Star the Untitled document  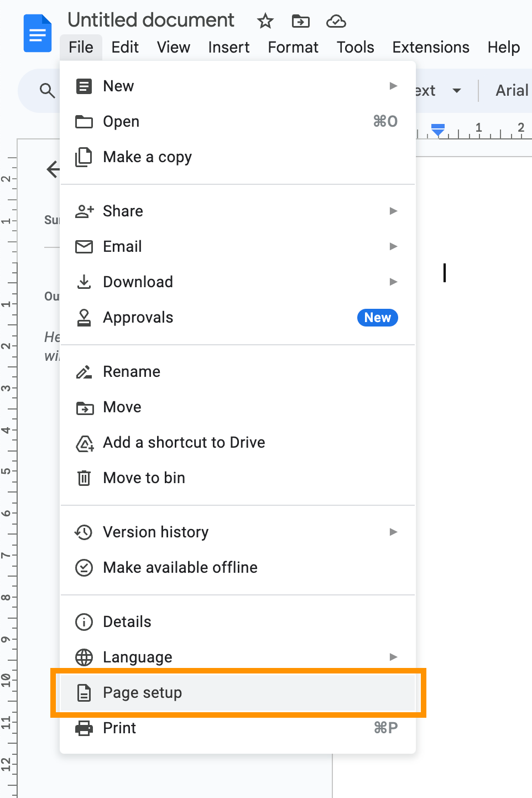tap(265, 22)
